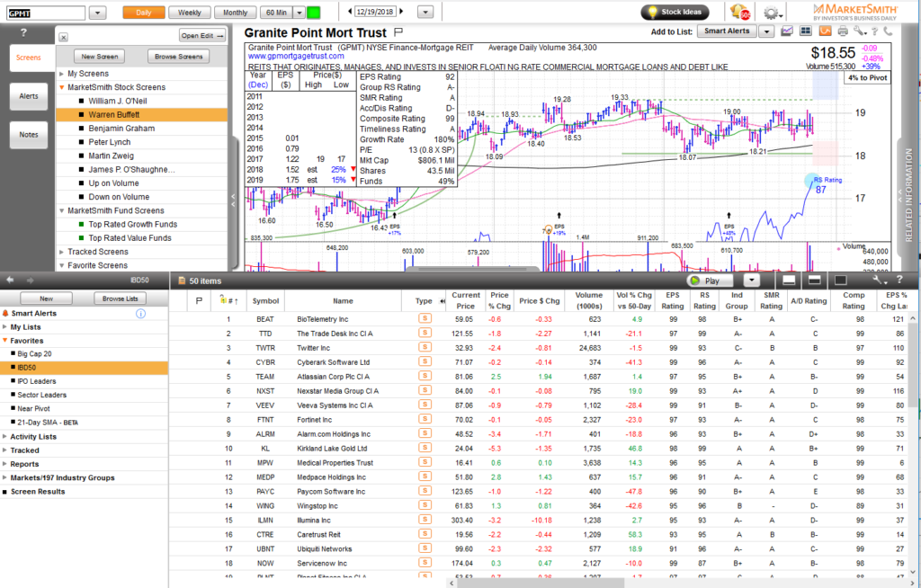
Task: Print the chart using the printer icon
Action: coord(844,31)
